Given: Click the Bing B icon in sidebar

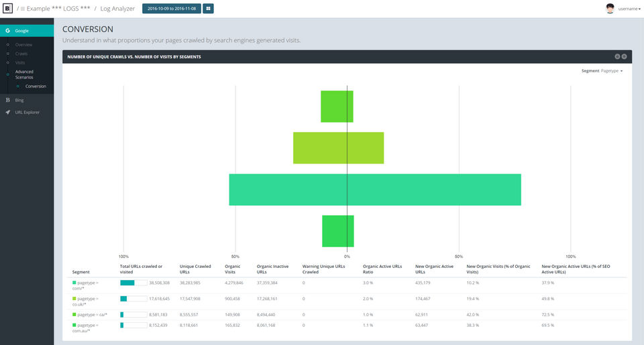Looking at the screenshot, I should click(8, 100).
